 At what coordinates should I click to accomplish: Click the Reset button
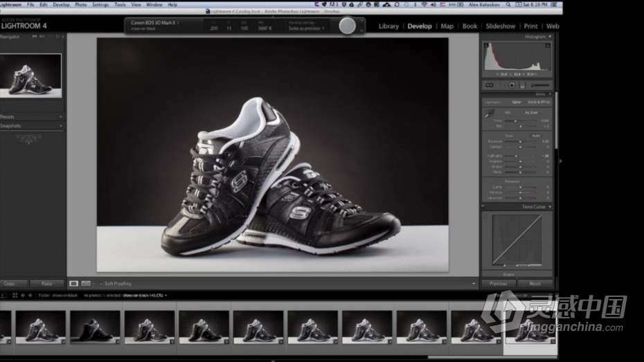tap(535, 284)
